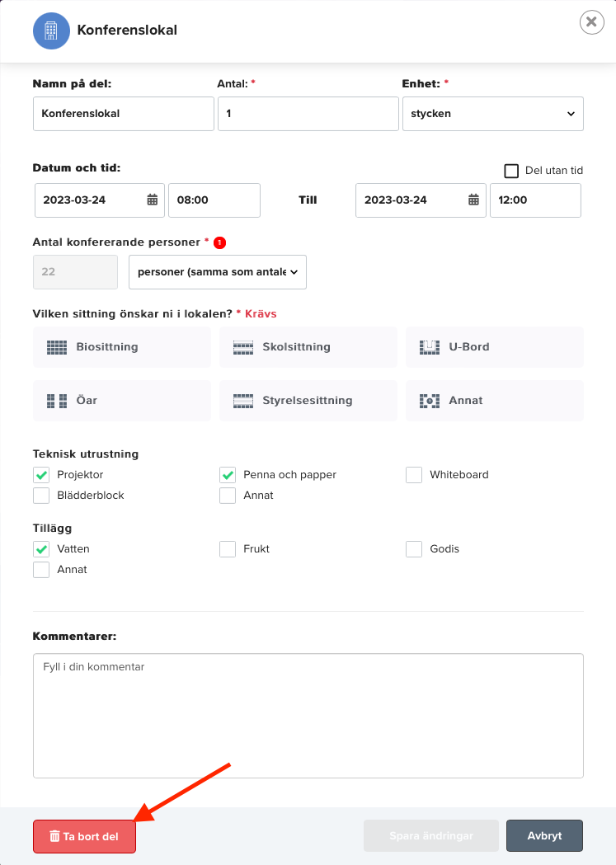Enable the Whiteboard checkbox
Screen dimensions: 616x865
click(414, 475)
